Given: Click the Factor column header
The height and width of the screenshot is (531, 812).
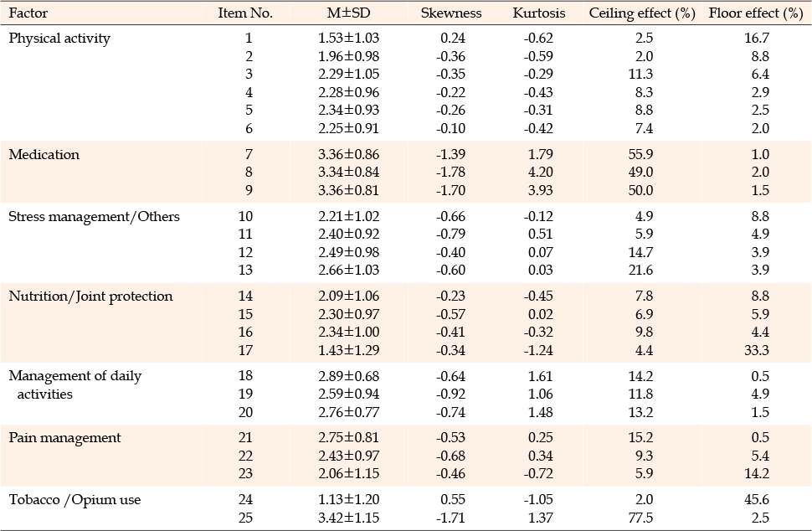Looking at the screenshot, I should pos(28,13).
